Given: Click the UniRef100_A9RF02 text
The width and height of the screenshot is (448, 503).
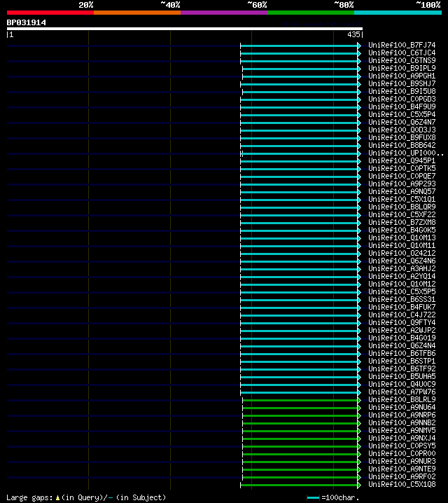Looking at the screenshot, I should point(402,476).
